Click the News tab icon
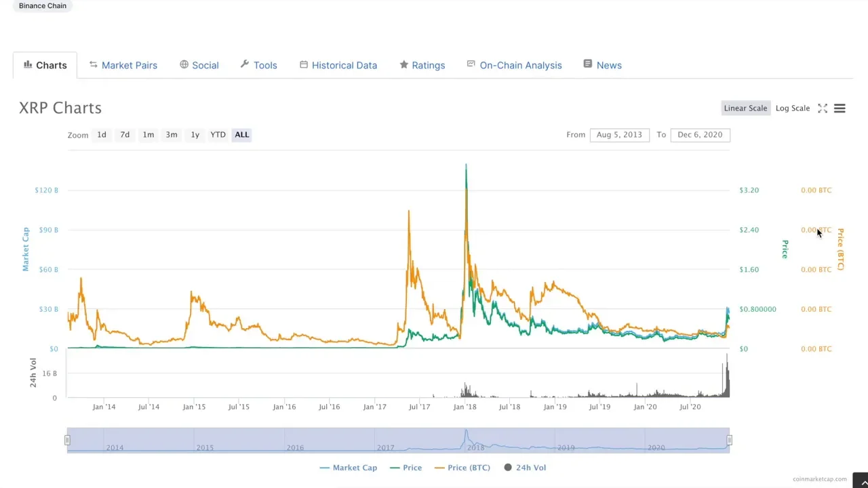This screenshot has height=488, width=868. pyautogui.click(x=588, y=64)
